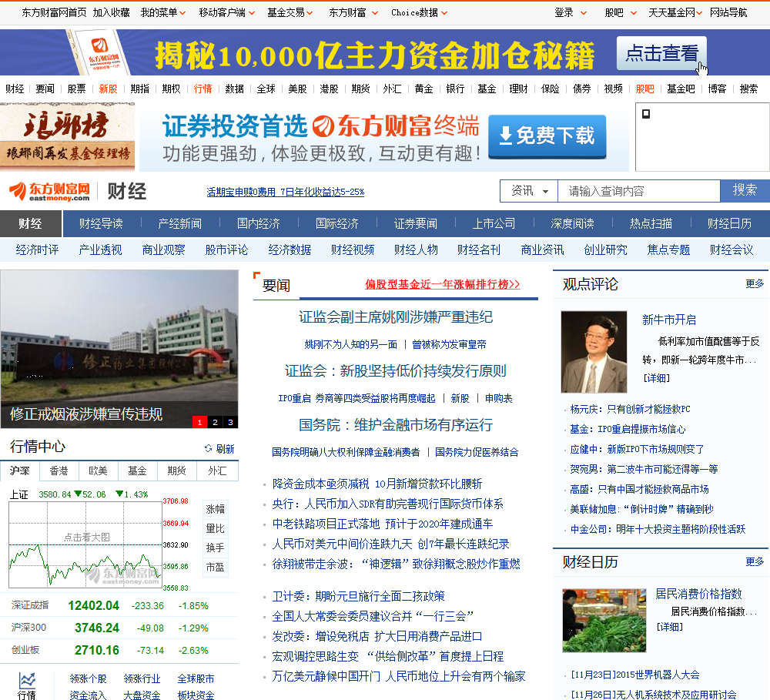Image resolution: width=770 pixels, height=700 pixels.
Task: Click the 琅琊榜 fund manager banner
Action: pos(67,137)
